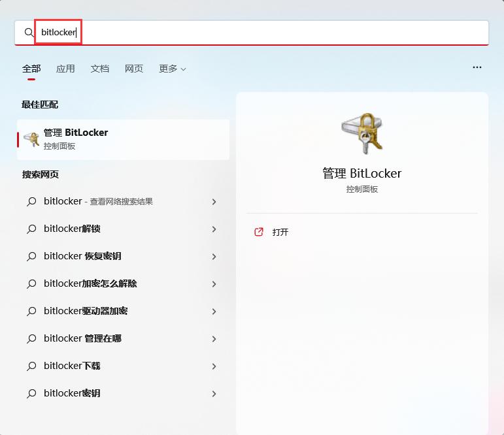Select suggestion bitlocker下载
The width and height of the screenshot is (504, 435).
tap(123, 366)
